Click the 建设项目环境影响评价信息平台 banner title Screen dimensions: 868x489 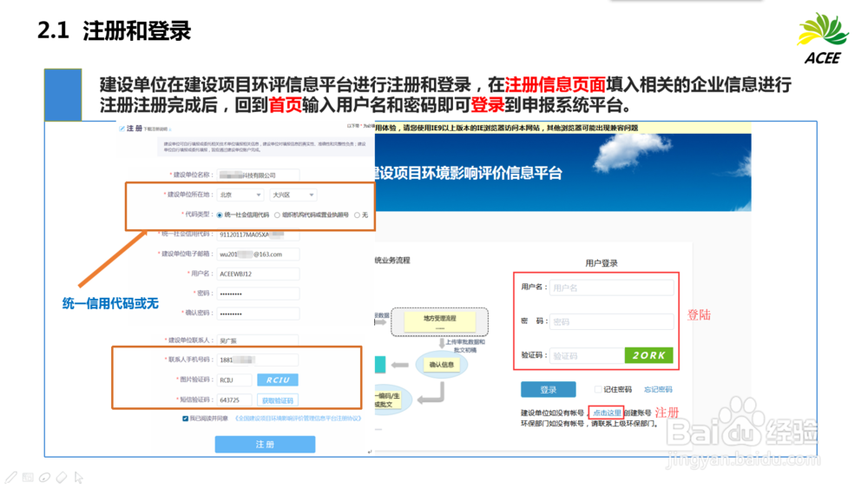[x=469, y=174]
